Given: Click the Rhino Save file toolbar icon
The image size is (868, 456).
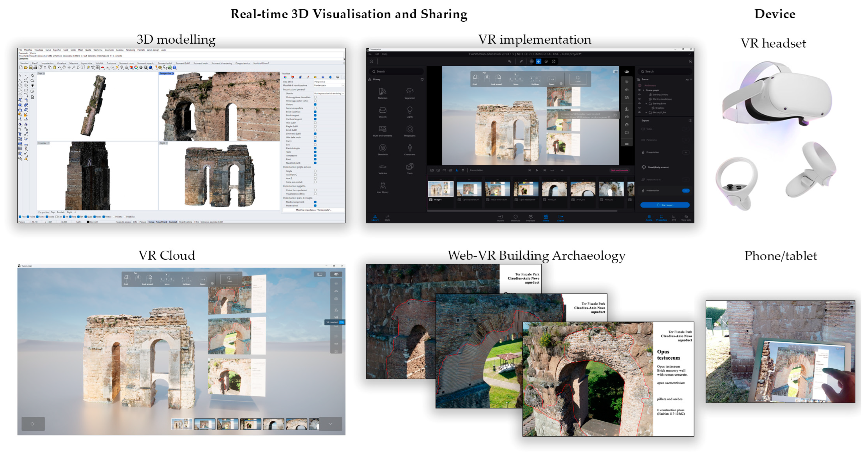Looking at the screenshot, I should [x=30, y=68].
